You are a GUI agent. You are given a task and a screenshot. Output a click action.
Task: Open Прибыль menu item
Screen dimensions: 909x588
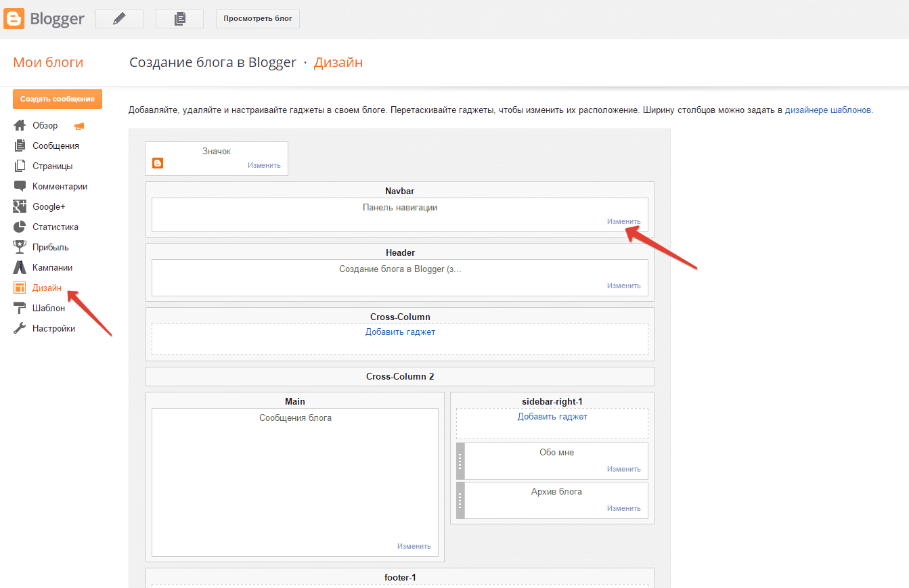tap(51, 247)
